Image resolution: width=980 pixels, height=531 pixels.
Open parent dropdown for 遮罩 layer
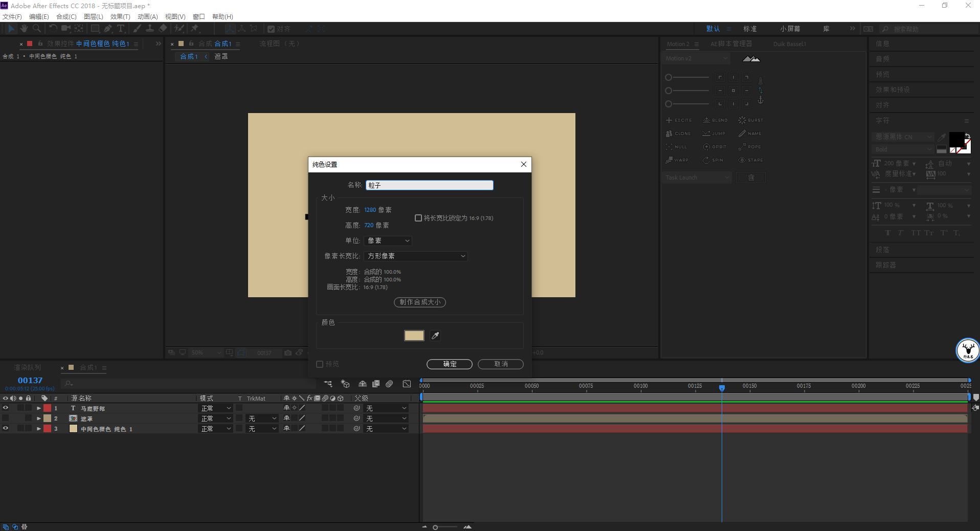386,418
